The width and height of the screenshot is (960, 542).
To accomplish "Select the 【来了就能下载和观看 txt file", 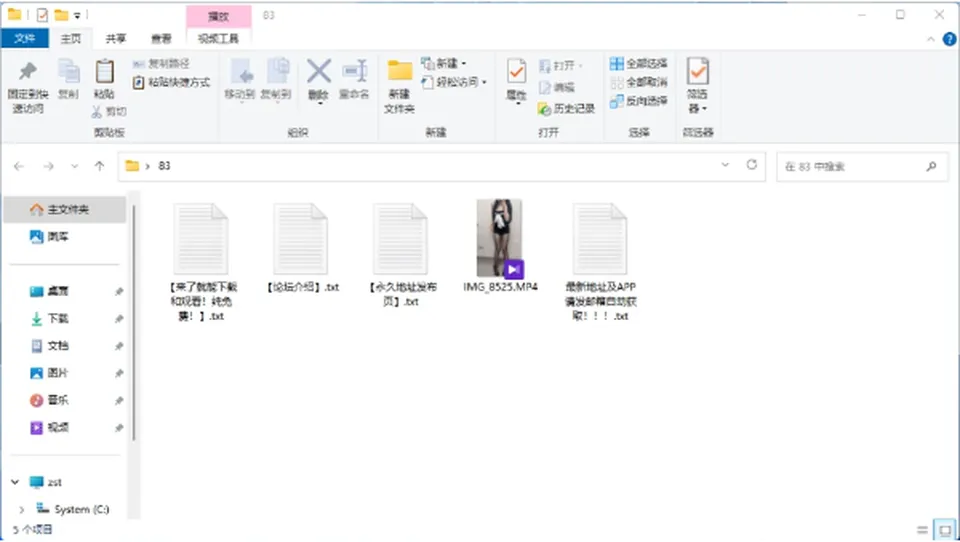I will (202, 262).
